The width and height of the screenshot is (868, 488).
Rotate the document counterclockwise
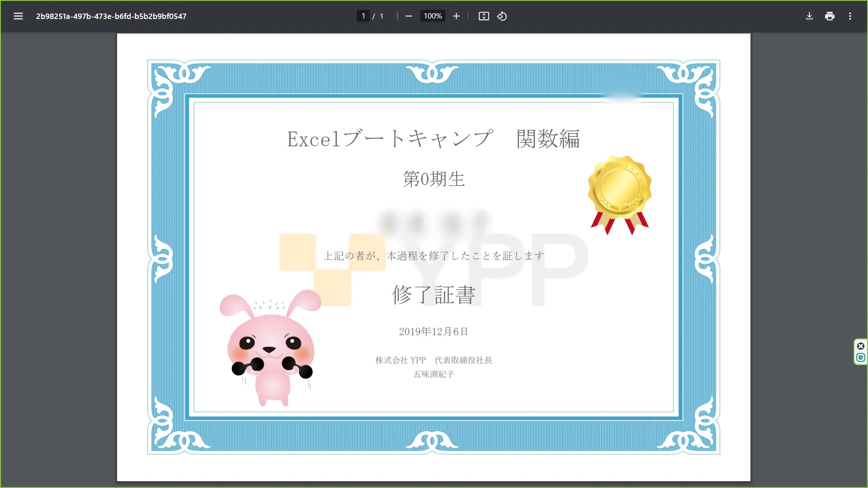pos(502,16)
